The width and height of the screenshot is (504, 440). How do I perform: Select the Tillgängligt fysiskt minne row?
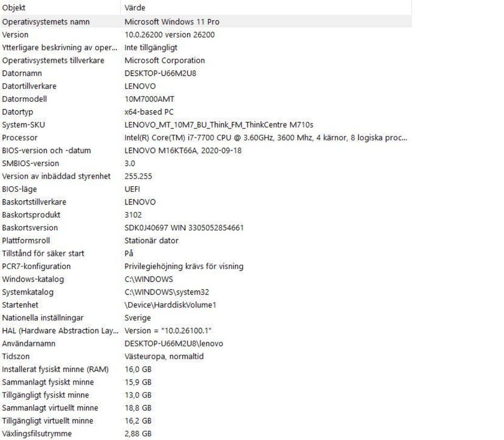click(206, 395)
